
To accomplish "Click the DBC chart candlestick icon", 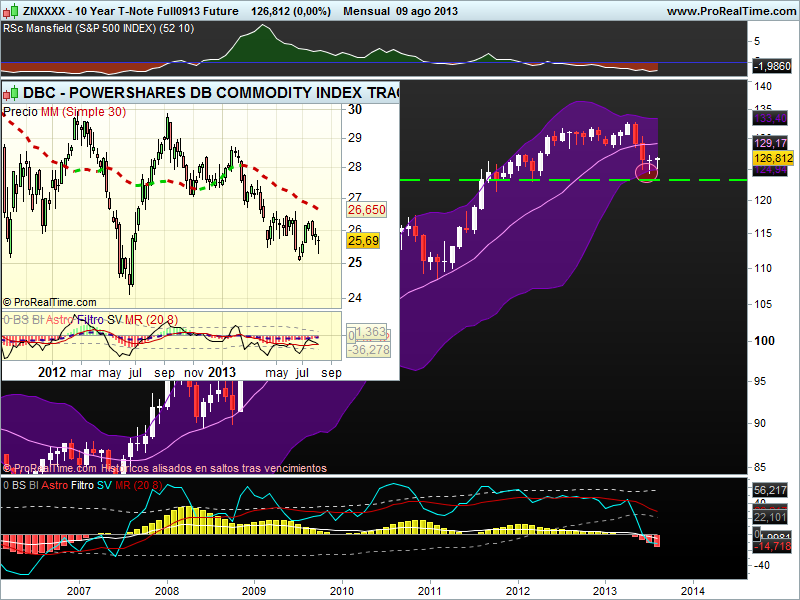I will pos(12,93).
